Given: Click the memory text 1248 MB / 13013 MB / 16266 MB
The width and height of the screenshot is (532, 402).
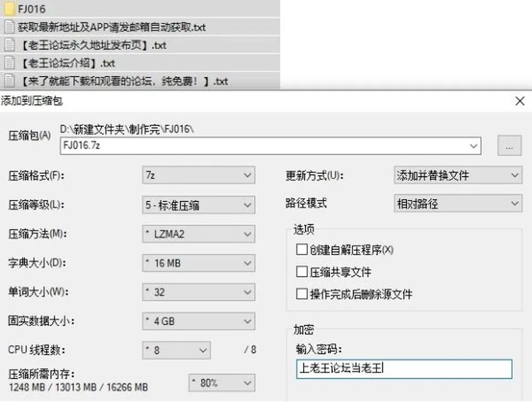Looking at the screenshot, I should pyautogui.click(x=78, y=387).
